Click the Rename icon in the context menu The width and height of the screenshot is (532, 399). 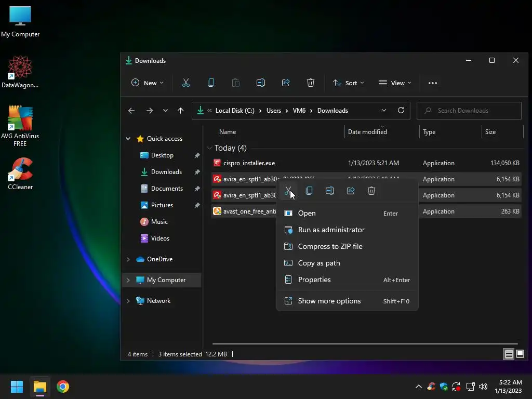tap(330, 191)
